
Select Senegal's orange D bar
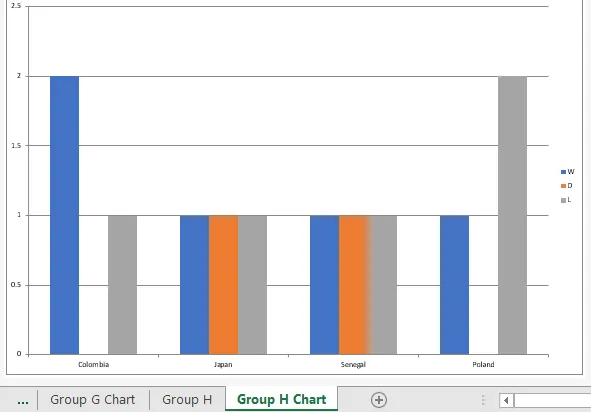pyautogui.click(x=354, y=285)
